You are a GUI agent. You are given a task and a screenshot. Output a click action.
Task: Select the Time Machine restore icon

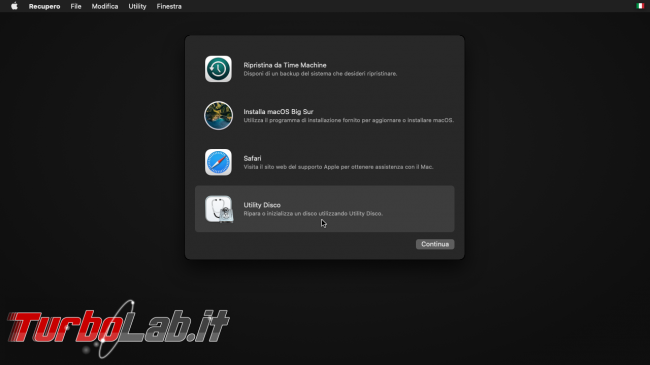[x=218, y=69]
